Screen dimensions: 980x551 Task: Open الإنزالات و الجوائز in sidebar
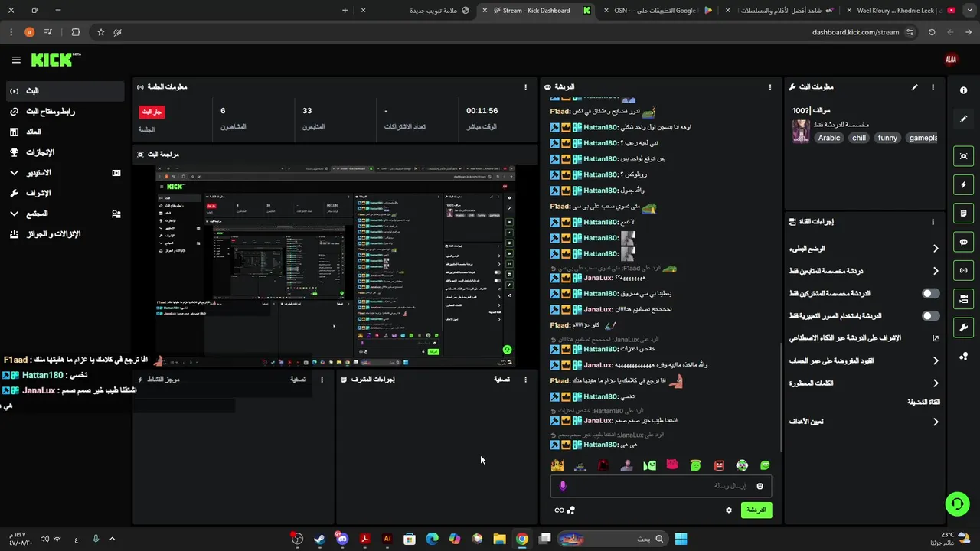coord(65,234)
